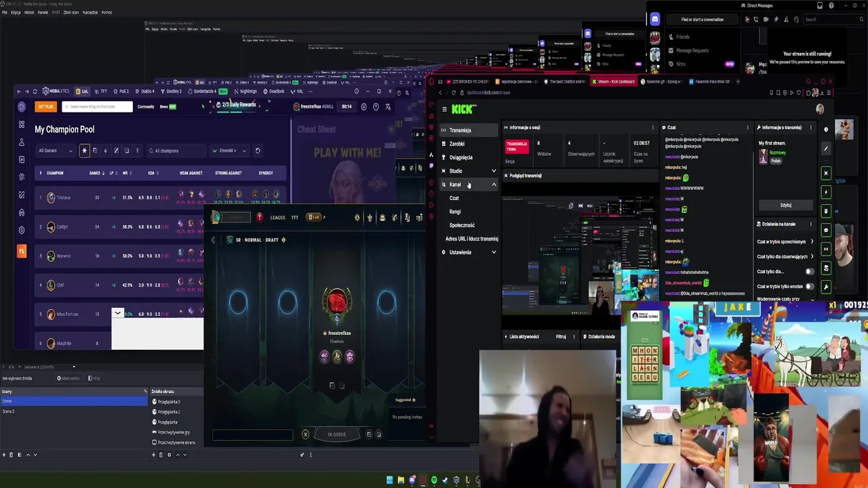Open the person profile icon in Mobalytics sidebar
This screenshot has height=488, width=868.
pyautogui.click(x=22, y=142)
